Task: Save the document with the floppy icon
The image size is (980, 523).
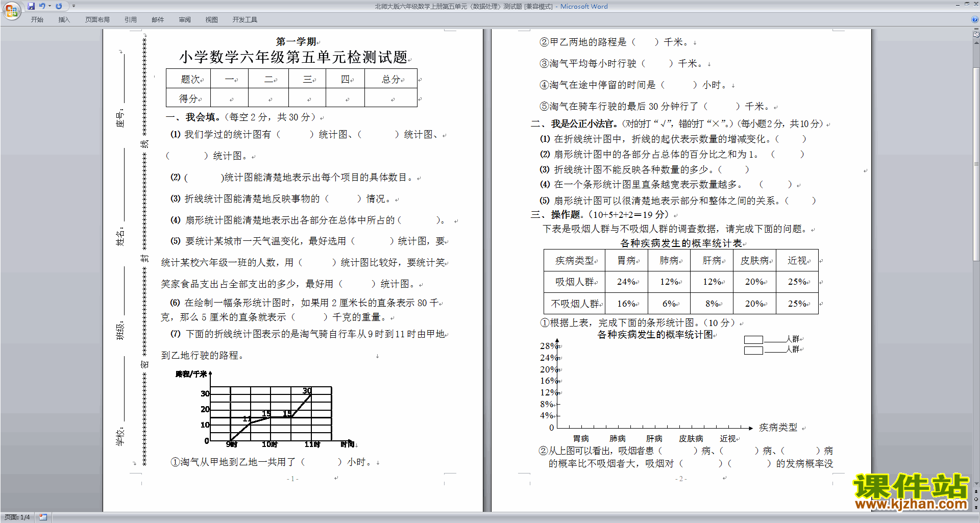Action: coord(31,6)
